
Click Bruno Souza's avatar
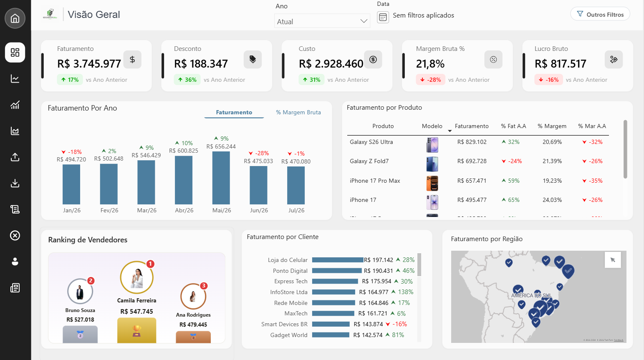80,291
